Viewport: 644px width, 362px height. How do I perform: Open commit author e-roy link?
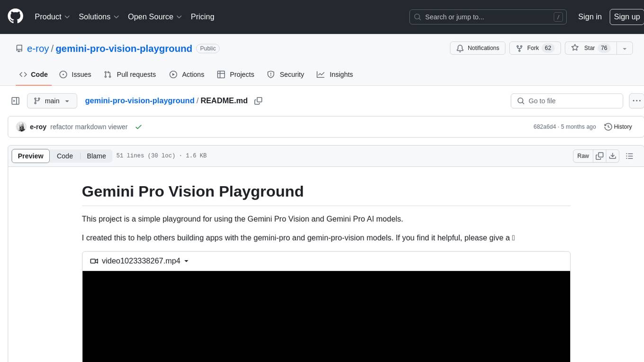(x=38, y=127)
